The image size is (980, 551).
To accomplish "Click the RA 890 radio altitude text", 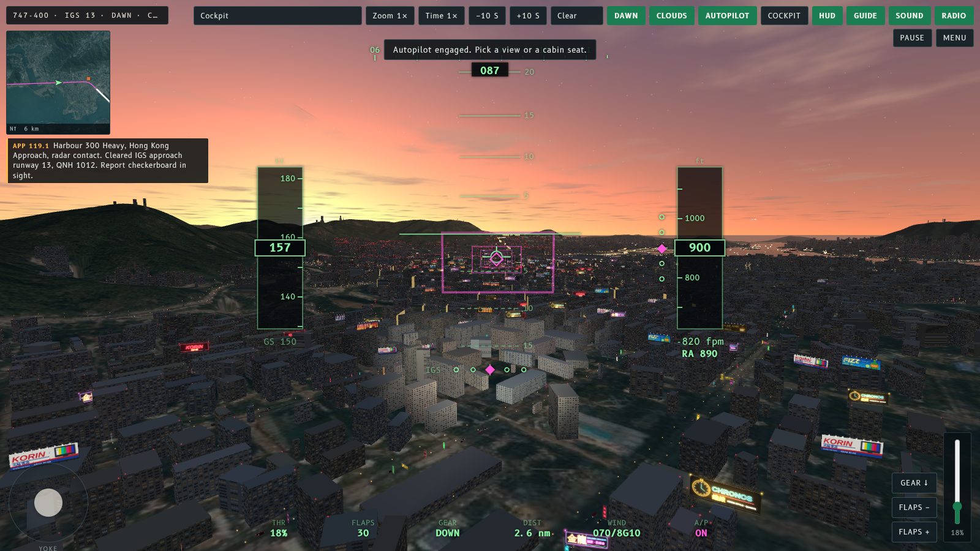I will coord(699,354).
